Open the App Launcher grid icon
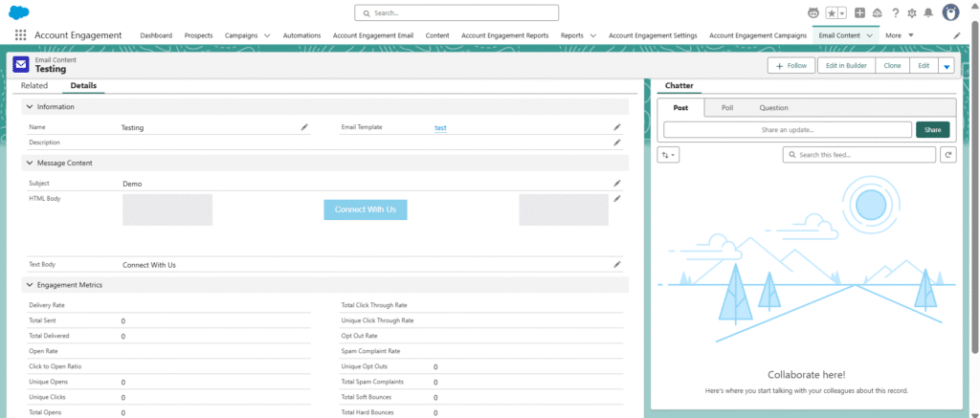Image resolution: width=980 pixels, height=418 pixels. [x=21, y=35]
